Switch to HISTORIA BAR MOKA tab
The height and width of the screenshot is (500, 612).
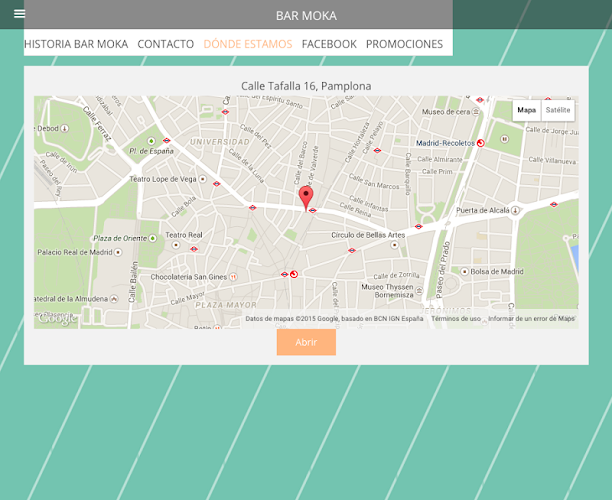tap(76, 44)
